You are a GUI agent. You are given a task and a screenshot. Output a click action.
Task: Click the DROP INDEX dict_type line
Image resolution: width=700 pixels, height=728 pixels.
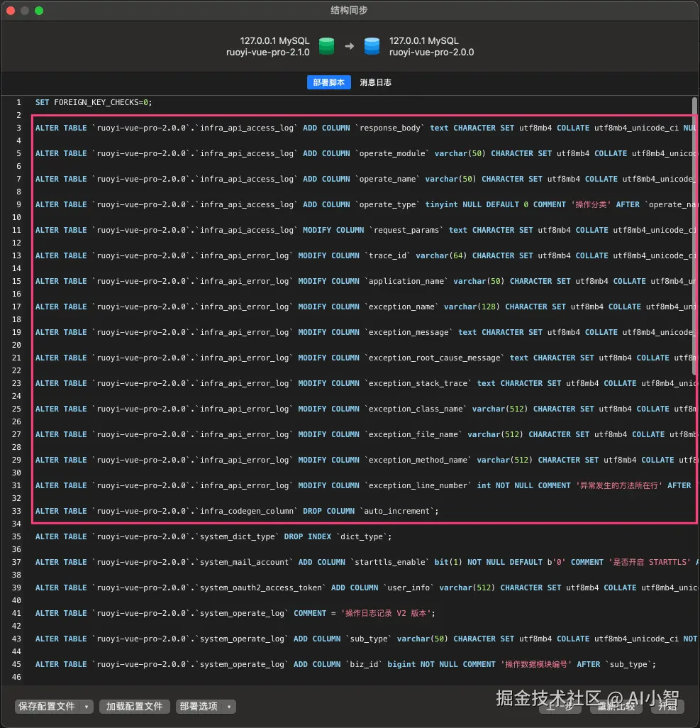(x=213, y=536)
